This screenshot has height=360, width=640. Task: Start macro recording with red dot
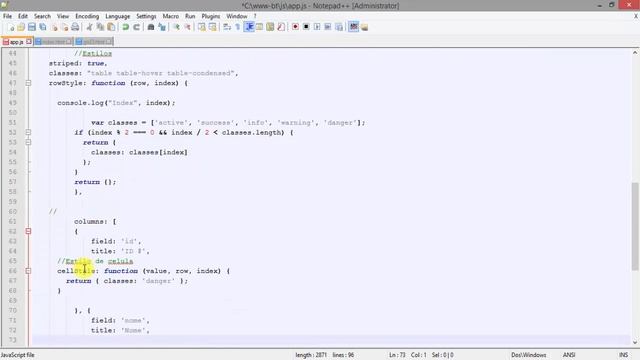295,27
